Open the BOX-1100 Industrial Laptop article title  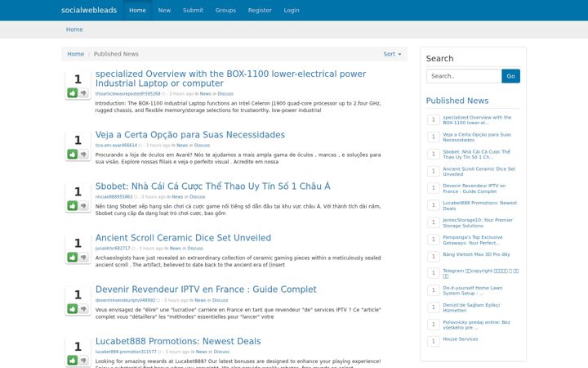coord(230,79)
